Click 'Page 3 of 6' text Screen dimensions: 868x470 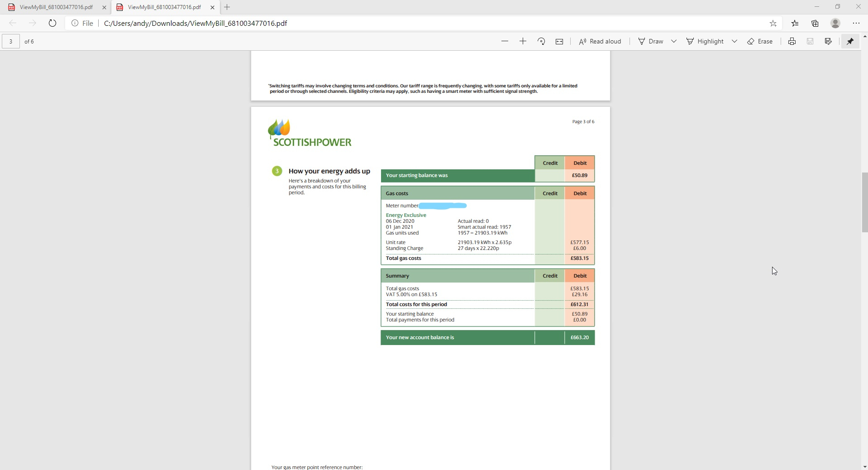tap(583, 121)
